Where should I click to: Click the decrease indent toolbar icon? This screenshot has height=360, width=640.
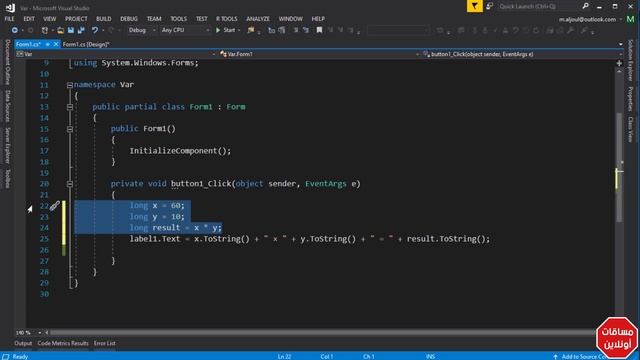[x=271, y=30]
